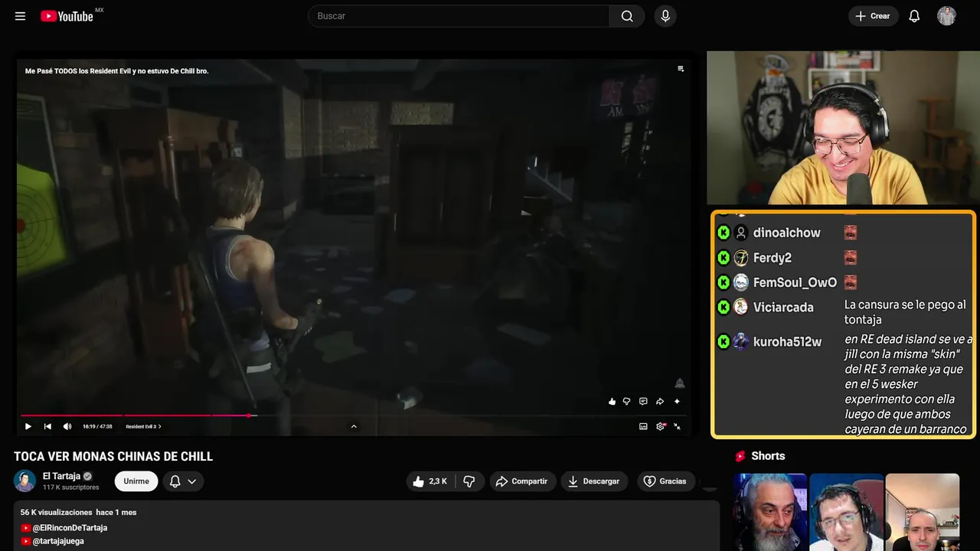Click the Gracias super thanks button
This screenshot has width=980, height=551.
(665, 481)
